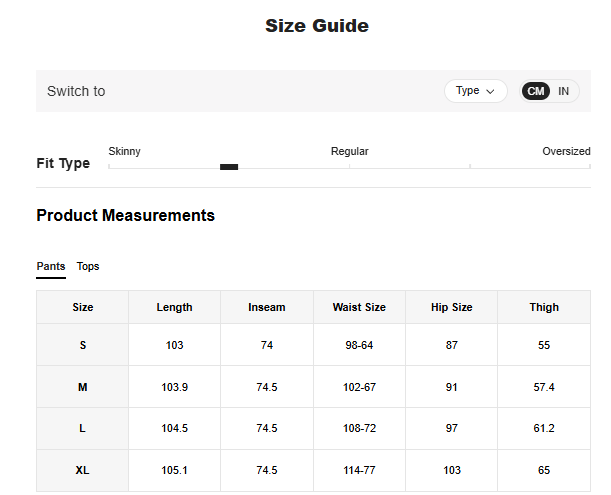Switch units to IN

(564, 91)
